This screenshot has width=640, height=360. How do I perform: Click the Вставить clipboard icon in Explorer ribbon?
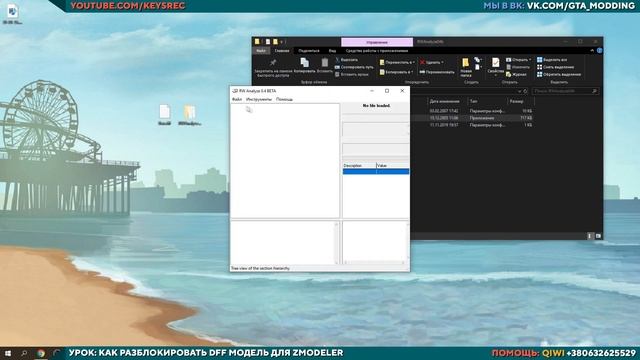[x=324, y=62]
